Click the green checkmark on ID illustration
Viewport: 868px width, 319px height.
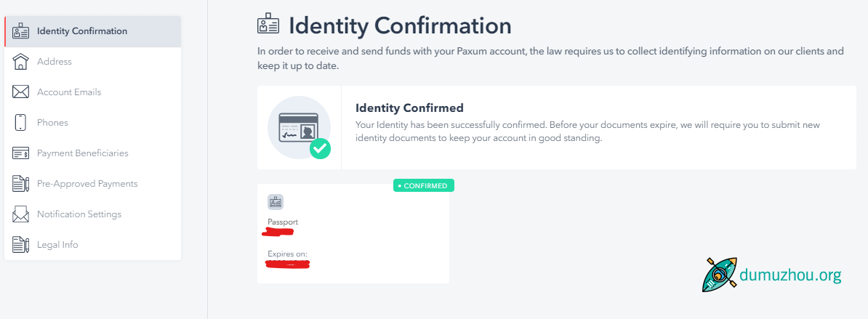(x=320, y=148)
